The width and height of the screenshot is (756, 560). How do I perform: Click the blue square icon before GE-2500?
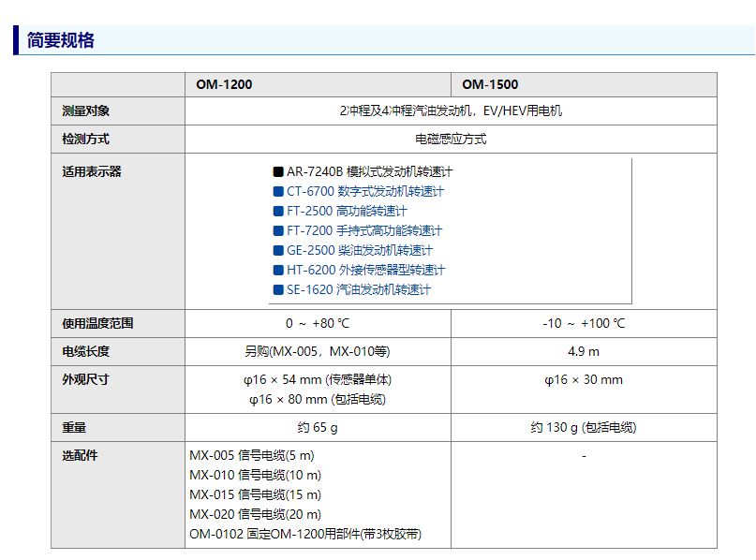278,251
